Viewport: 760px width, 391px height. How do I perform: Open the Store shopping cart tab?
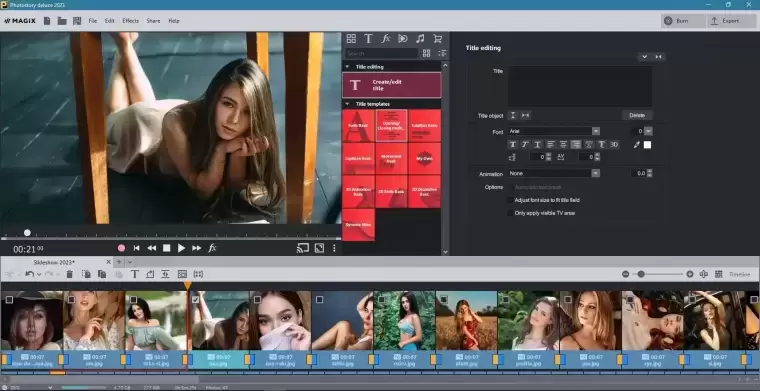tap(437, 39)
